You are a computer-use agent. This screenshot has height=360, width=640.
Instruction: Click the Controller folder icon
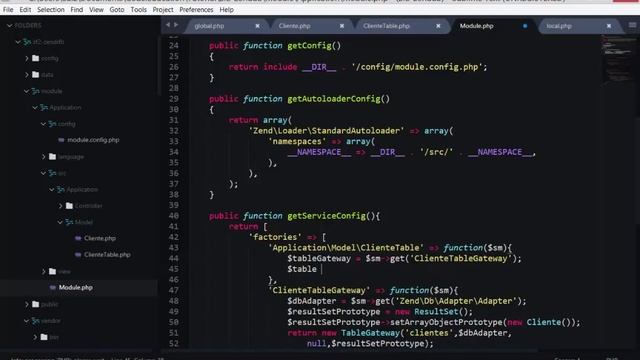point(69,206)
